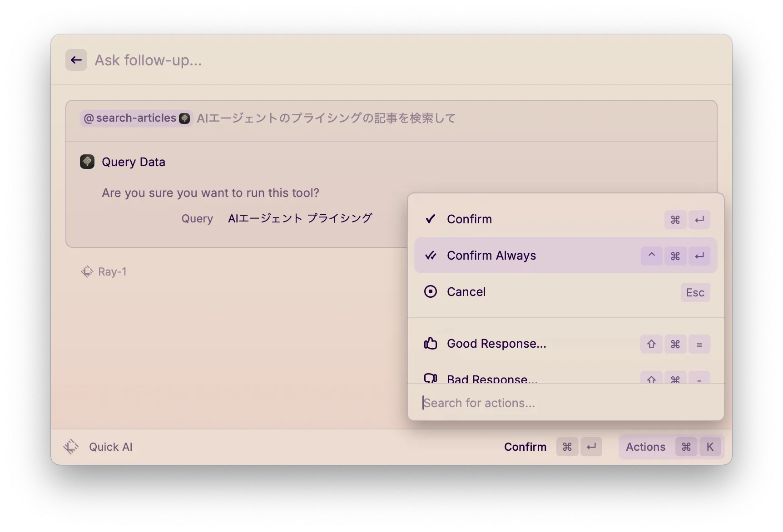Click the @search-articles mention tag
This screenshot has height=532, width=783.
coord(136,118)
